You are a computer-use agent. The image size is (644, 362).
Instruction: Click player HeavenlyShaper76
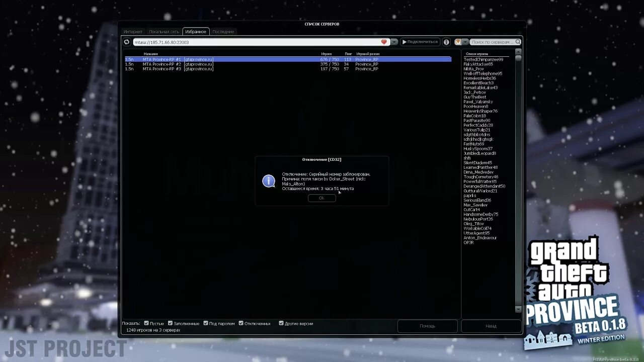tap(480, 111)
